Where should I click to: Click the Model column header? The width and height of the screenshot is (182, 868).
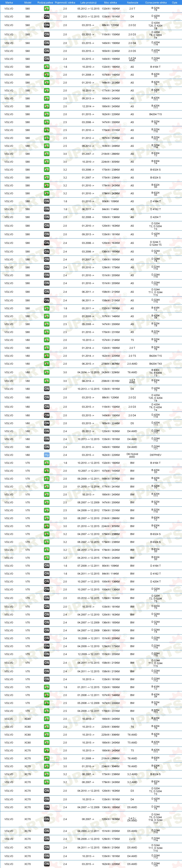pyautogui.click(x=28, y=2)
